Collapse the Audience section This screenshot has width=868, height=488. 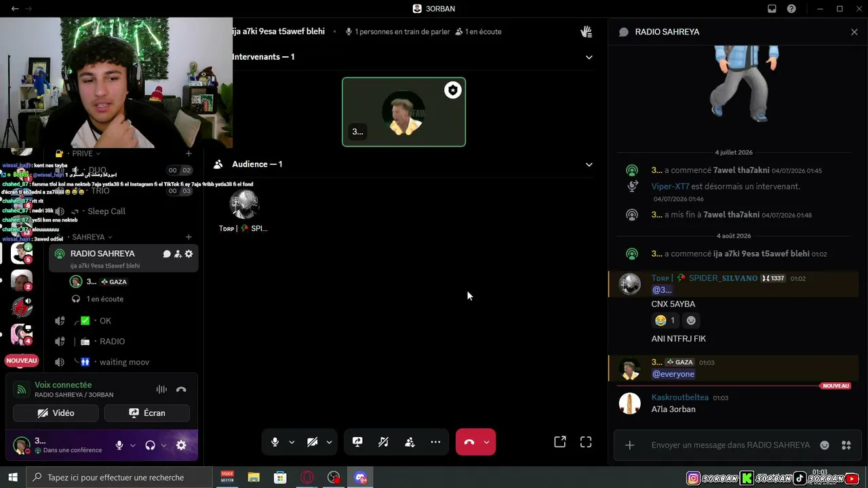pos(589,164)
